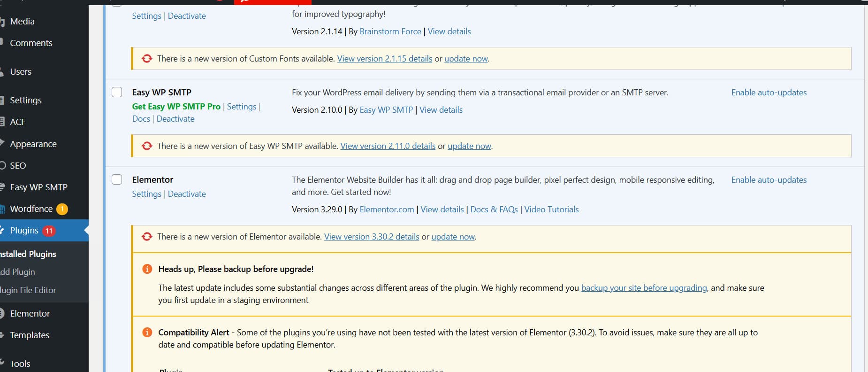Open Easy WP SMTP author link
This screenshot has height=372, width=868.
(x=386, y=109)
